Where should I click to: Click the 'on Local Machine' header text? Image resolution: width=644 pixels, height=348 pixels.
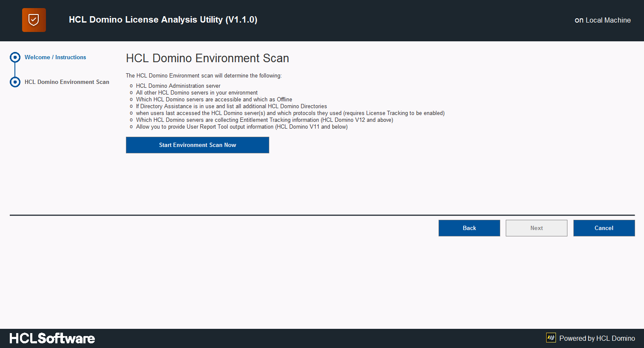603,20
